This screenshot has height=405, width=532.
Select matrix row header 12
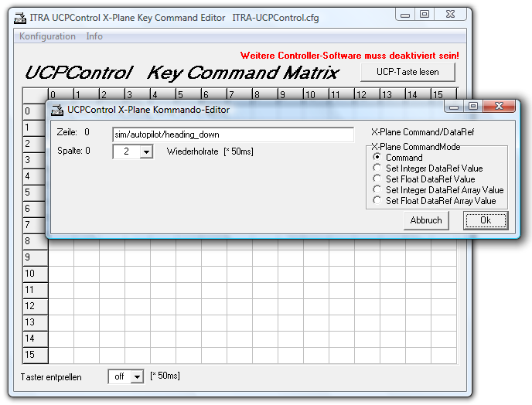(29, 306)
